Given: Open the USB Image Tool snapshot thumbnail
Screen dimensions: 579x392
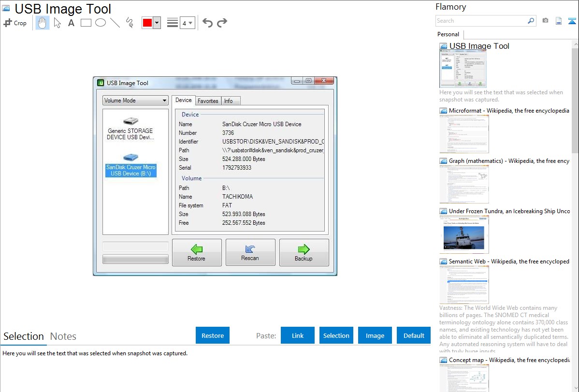Looking at the screenshot, I should coord(463,69).
